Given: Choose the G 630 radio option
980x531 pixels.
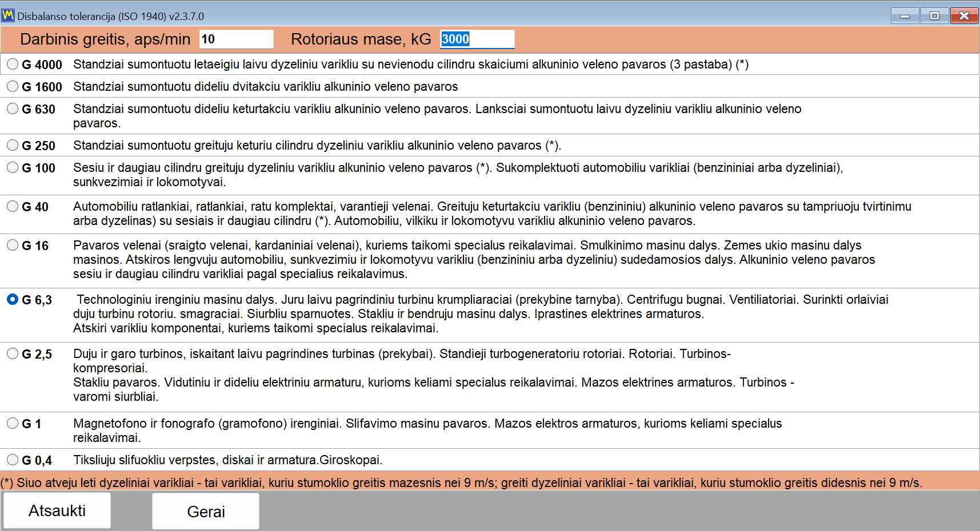Looking at the screenshot, I should [x=13, y=109].
